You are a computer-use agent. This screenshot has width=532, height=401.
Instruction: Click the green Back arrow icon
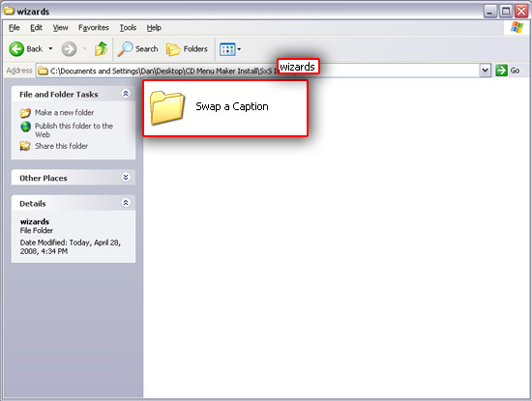pyautogui.click(x=16, y=49)
